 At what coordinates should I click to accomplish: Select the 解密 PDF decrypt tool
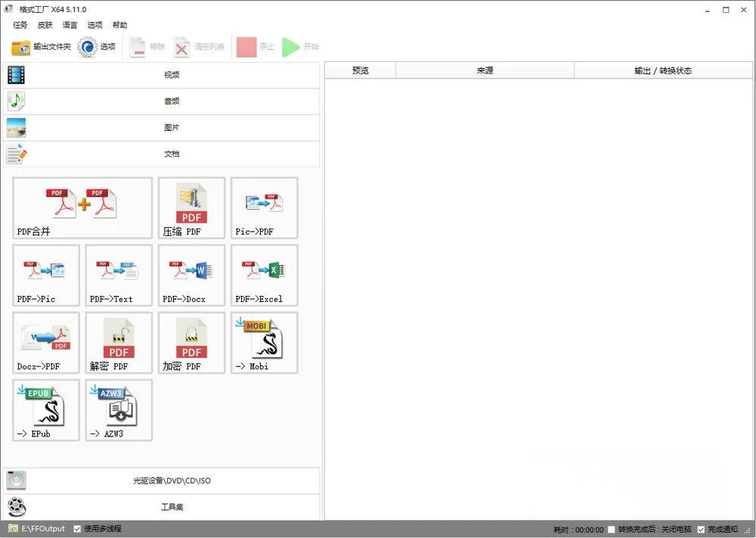[x=119, y=342]
